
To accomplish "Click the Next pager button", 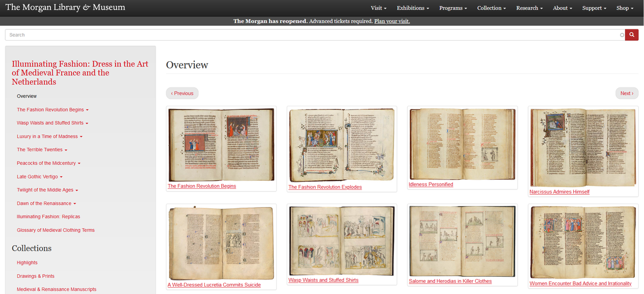I will tap(627, 93).
